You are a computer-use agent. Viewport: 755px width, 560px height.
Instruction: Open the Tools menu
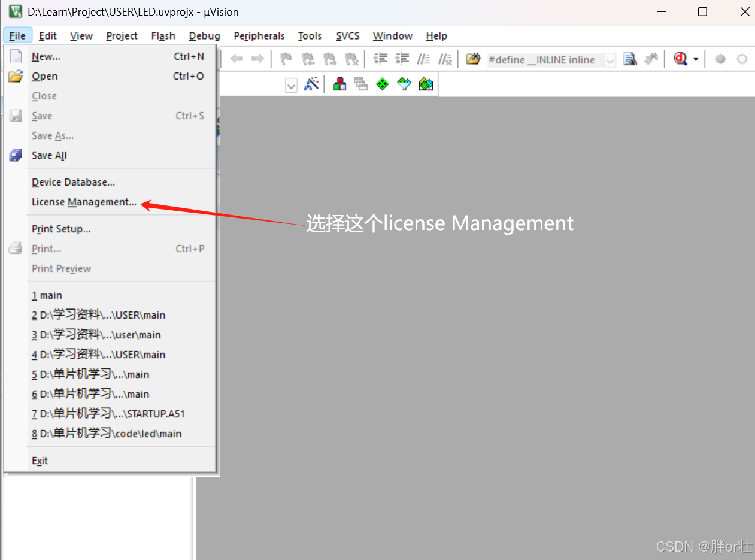pos(310,36)
